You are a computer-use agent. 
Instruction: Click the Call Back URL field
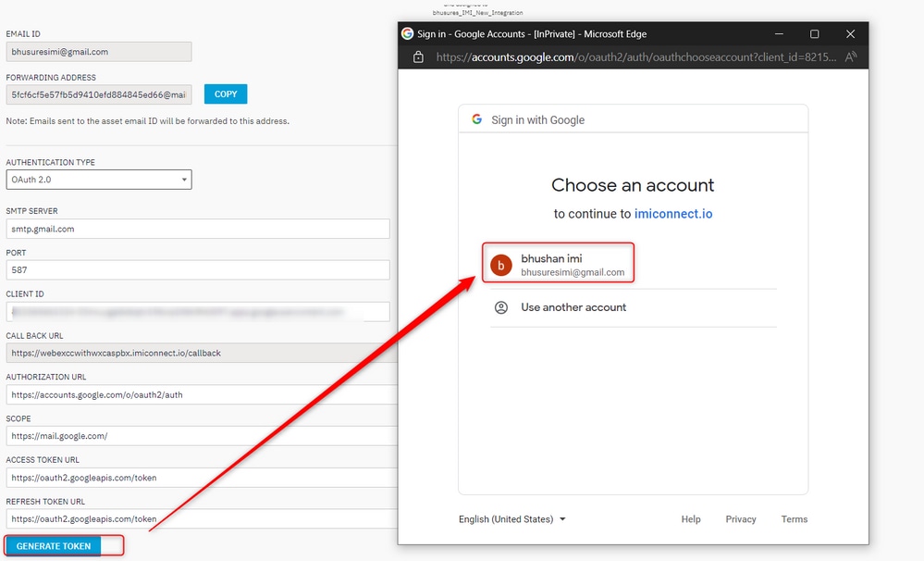point(202,353)
